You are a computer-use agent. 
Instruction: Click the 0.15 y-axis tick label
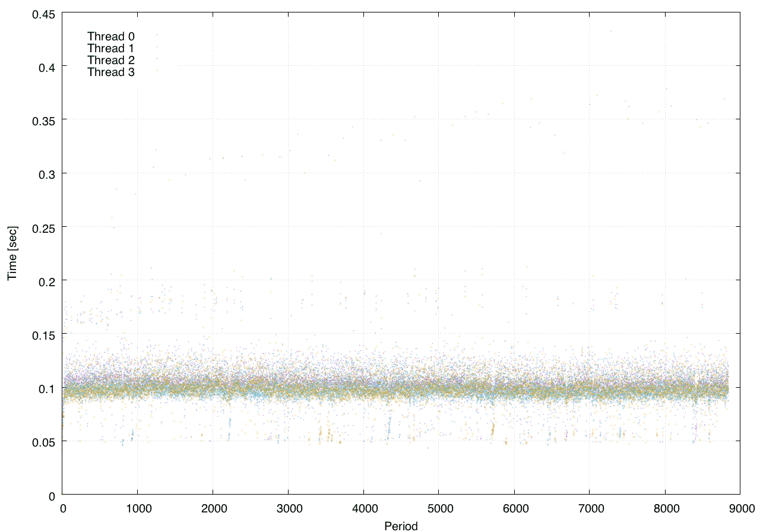[x=43, y=334]
